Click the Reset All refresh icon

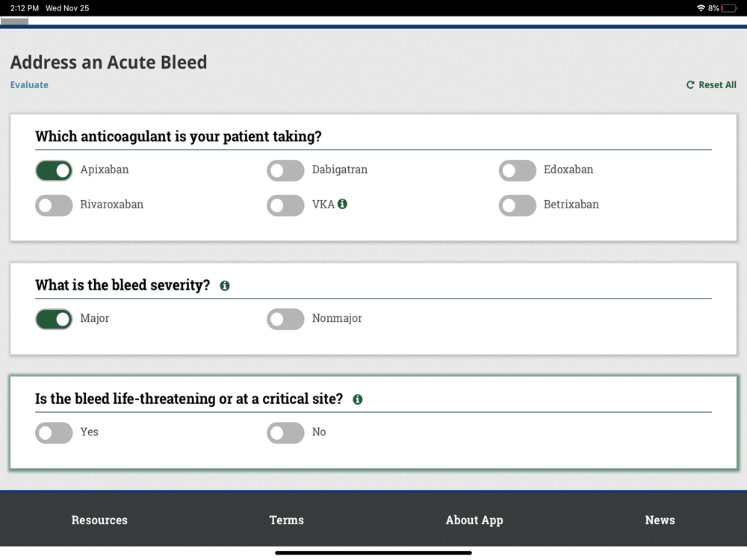690,85
